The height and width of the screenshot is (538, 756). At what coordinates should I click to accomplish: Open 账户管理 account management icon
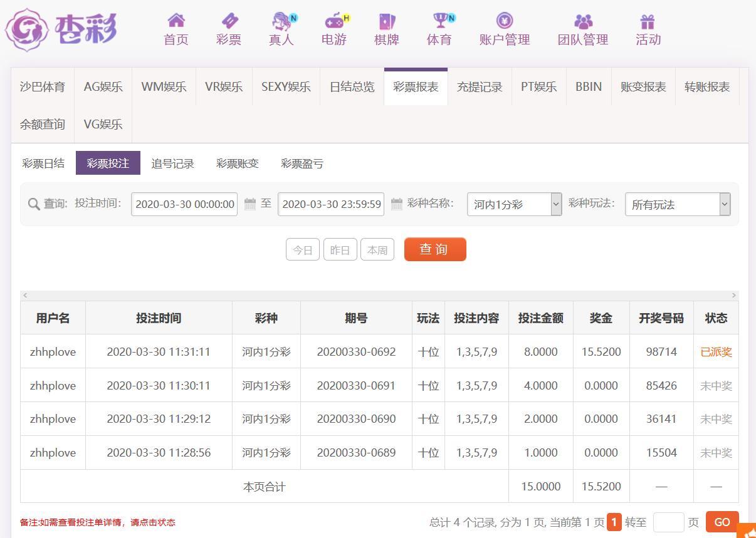pyautogui.click(x=505, y=21)
